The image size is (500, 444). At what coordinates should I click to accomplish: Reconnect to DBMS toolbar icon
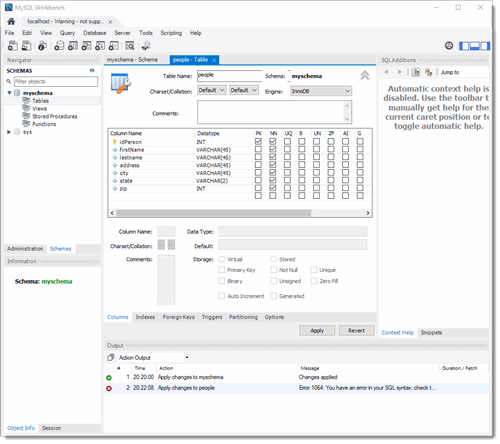(146, 46)
